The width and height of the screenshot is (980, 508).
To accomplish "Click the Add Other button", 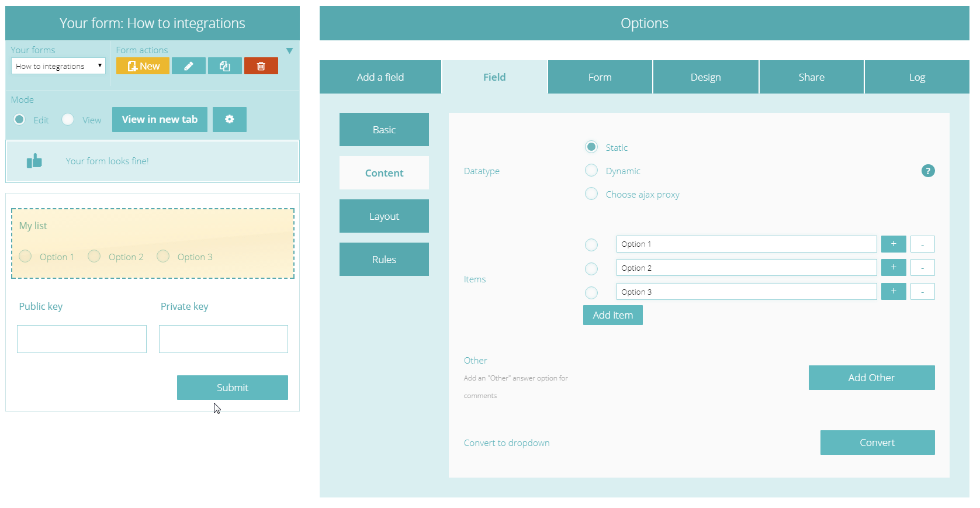I will click(x=872, y=378).
